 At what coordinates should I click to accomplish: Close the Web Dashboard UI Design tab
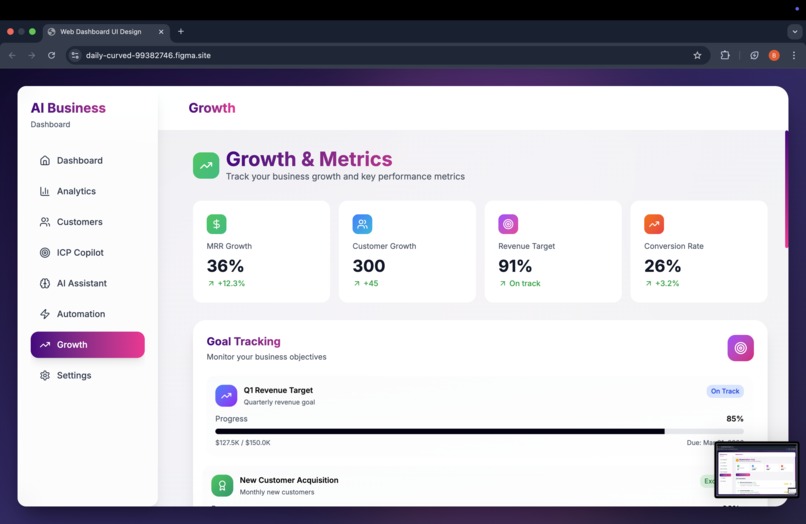pos(161,32)
